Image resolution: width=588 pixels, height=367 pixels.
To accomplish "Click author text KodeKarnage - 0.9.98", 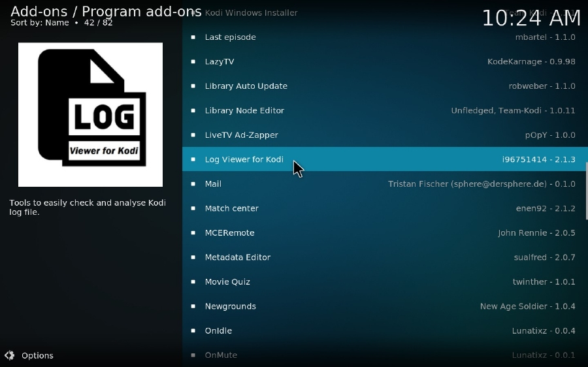I will coord(531,61).
